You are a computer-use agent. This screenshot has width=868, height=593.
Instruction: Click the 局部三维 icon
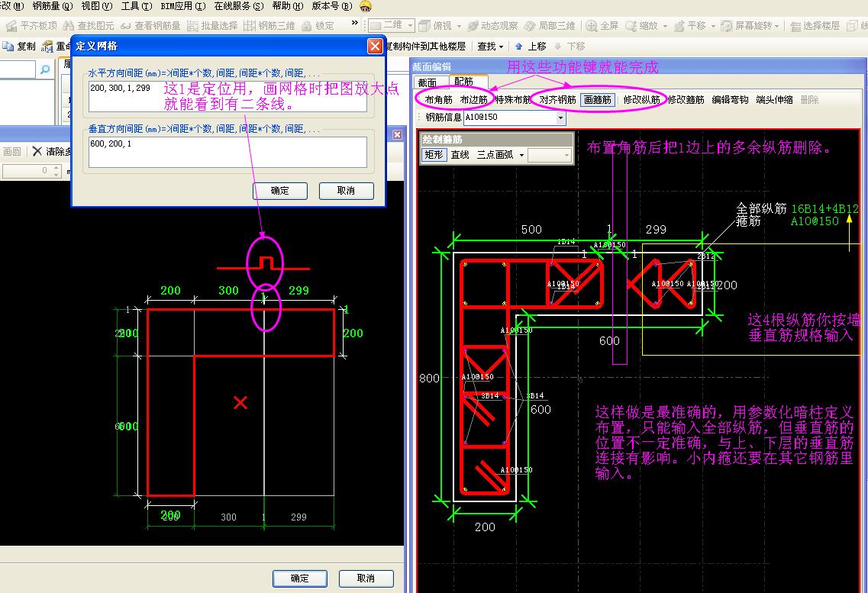coord(530,25)
